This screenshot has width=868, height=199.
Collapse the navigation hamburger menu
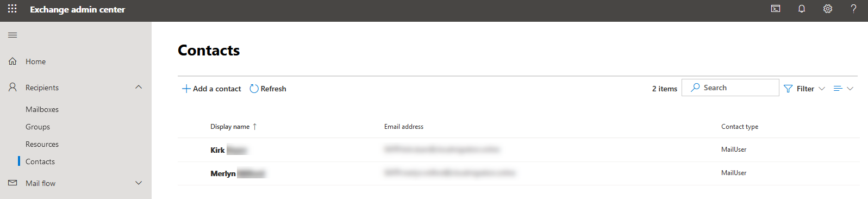click(x=13, y=35)
